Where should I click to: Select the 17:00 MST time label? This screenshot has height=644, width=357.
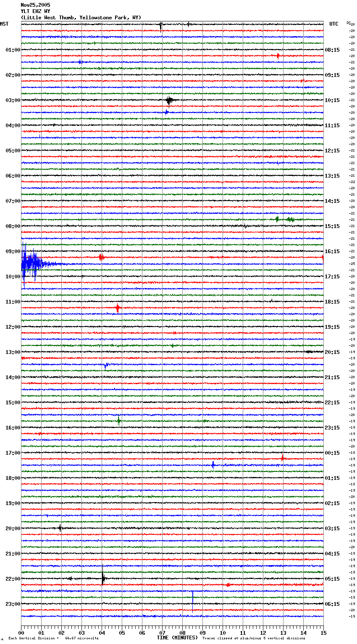point(13,453)
